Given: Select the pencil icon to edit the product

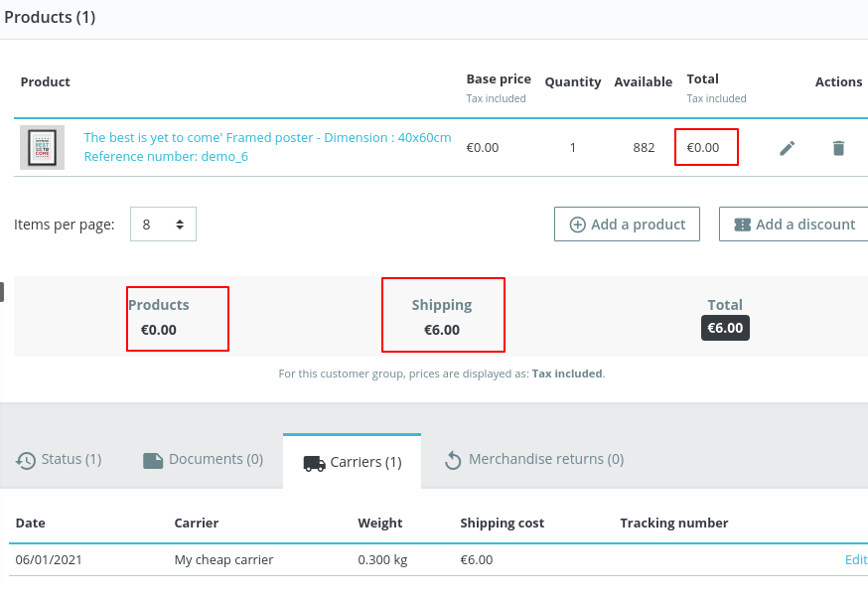Looking at the screenshot, I should (787, 147).
